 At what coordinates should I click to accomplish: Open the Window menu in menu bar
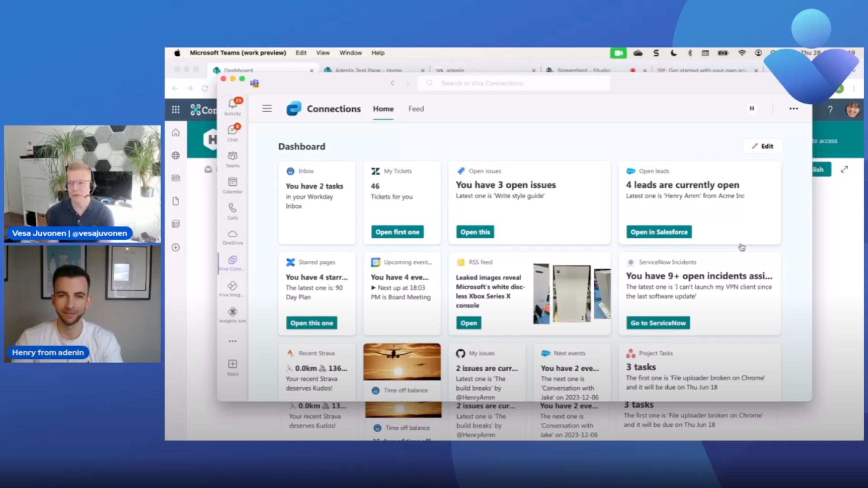(350, 53)
